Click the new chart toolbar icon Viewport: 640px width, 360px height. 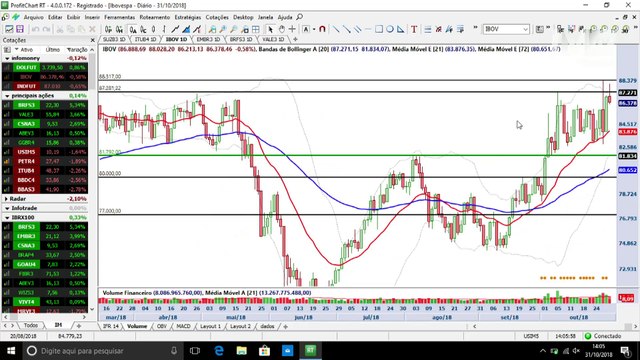coord(9,29)
